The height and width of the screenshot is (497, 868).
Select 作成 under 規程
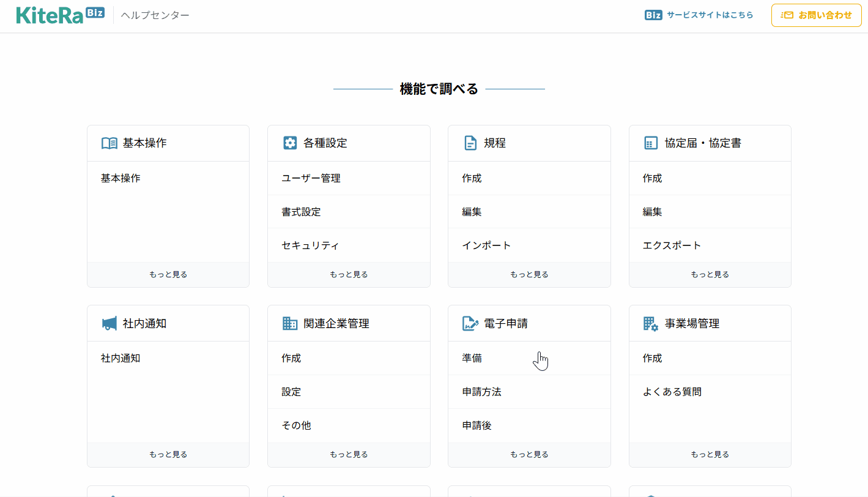coord(529,178)
